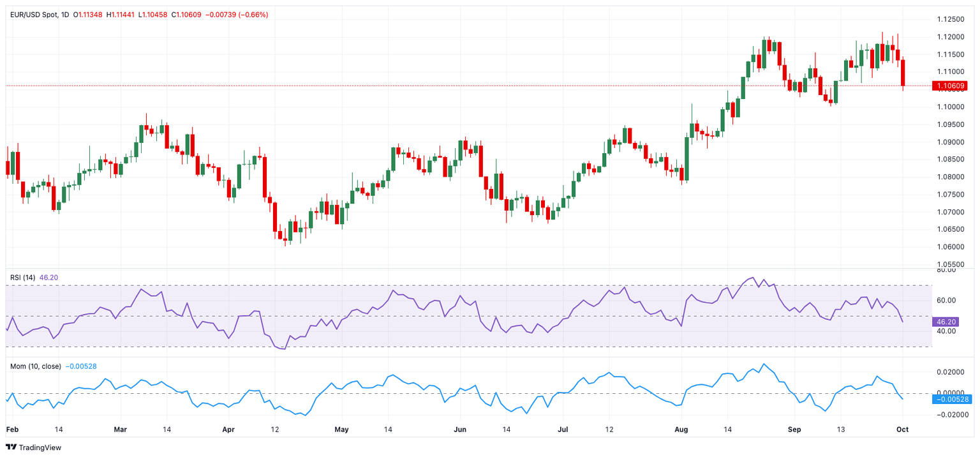980x457 pixels.
Task: Click the 60.00 RSI axis label
Action: pos(945,301)
